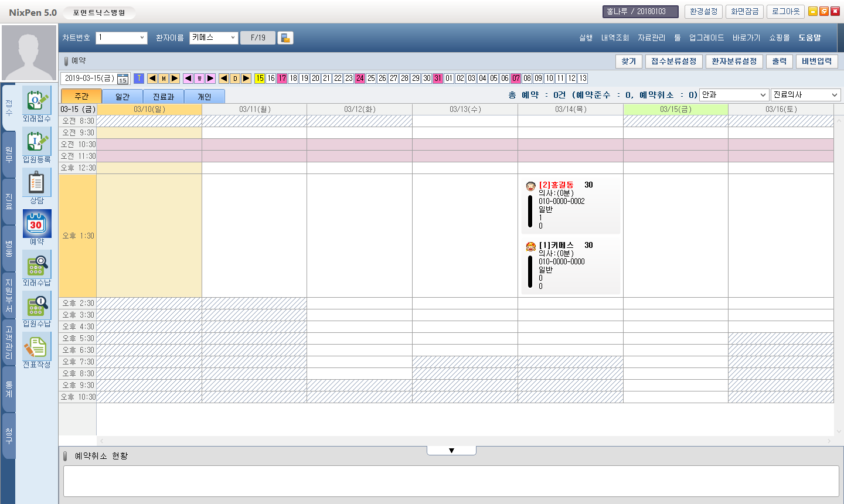Click the icon button next to F/19

pyautogui.click(x=285, y=38)
